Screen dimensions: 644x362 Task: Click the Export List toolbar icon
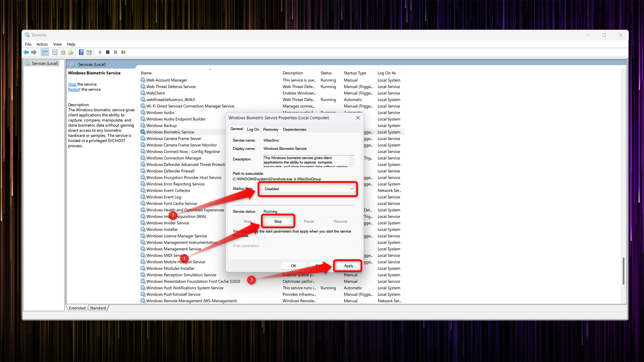coord(71,52)
